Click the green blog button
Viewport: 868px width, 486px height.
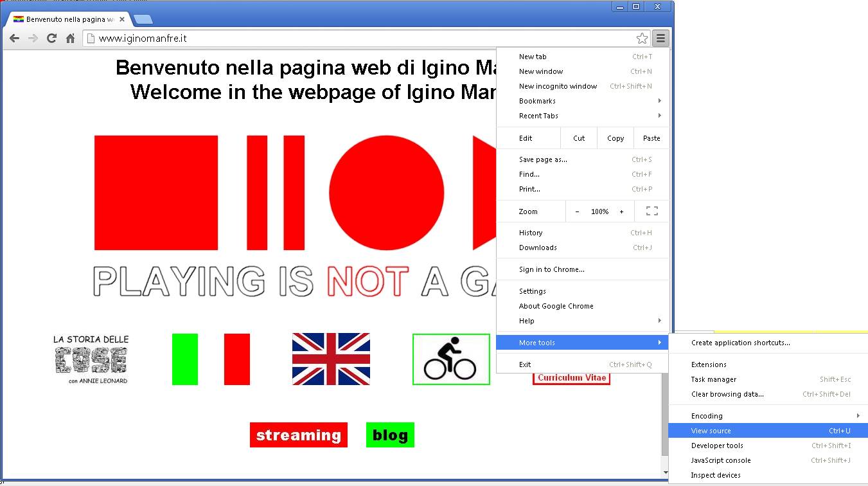coord(390,435)
